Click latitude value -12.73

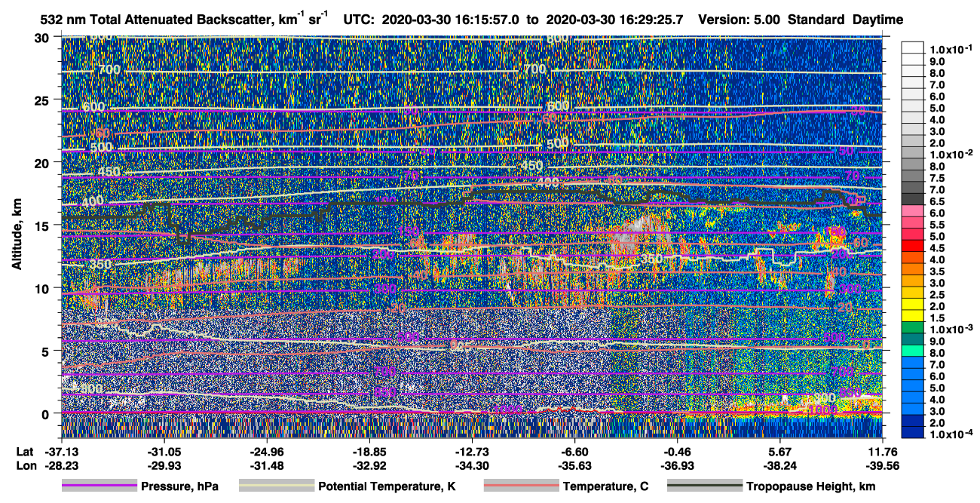[472, 451]
